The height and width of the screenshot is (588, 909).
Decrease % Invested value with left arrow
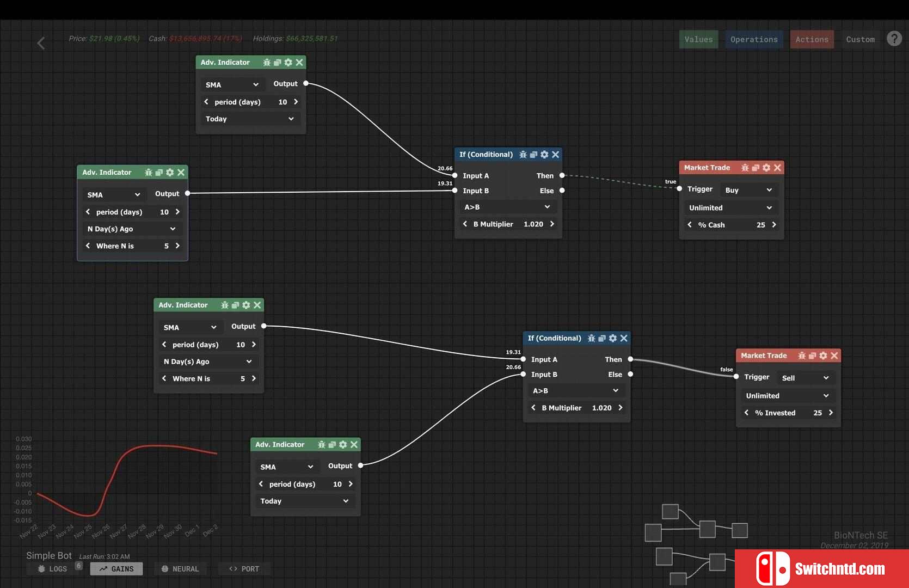coord(746,413)
